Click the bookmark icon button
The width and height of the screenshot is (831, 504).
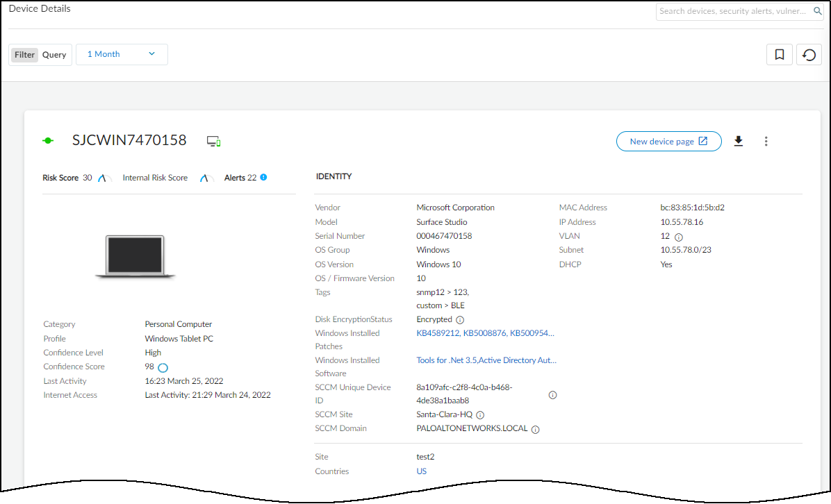pos(779,55)
